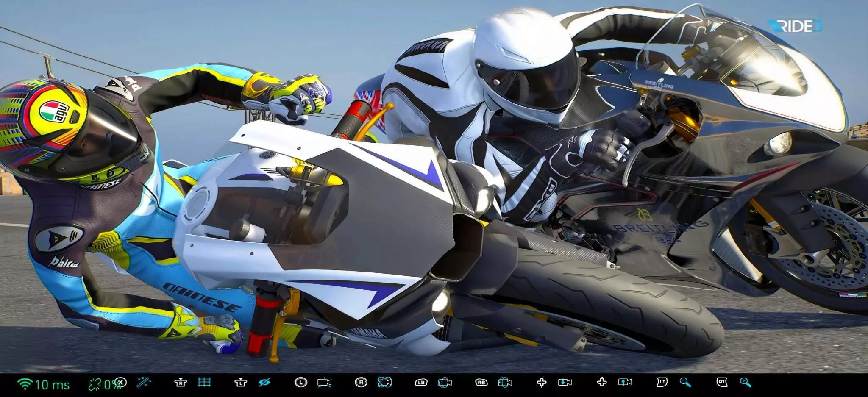Zoom in with the plus magnifier icon

tap(746, 382)
